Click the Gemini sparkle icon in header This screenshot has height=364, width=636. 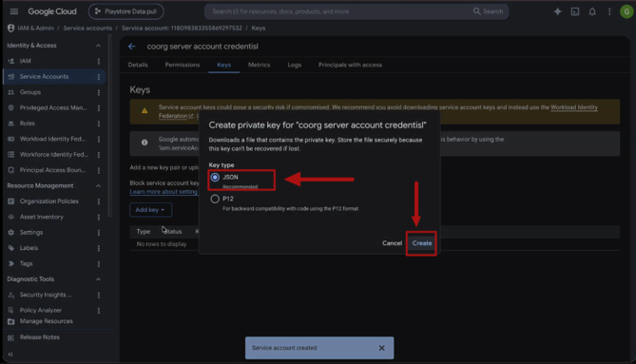558,11
